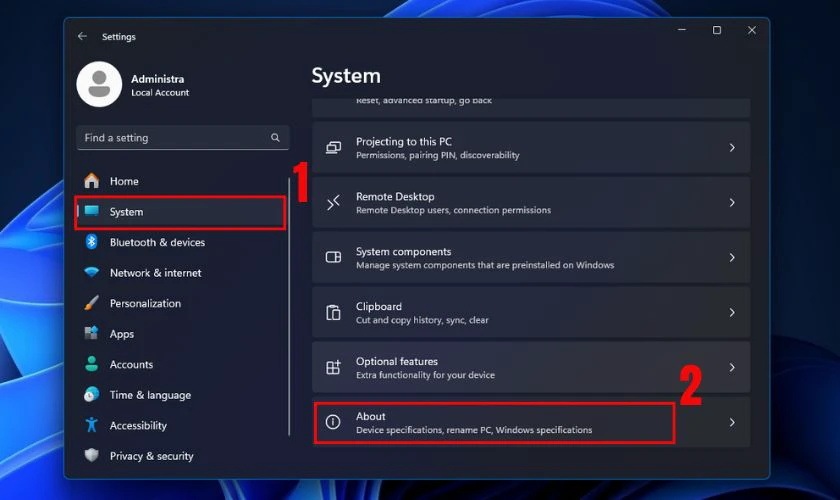The width and height of the screenshot is (840, 500).
Task: Maximize the Settings window
Action: point(717,30)
